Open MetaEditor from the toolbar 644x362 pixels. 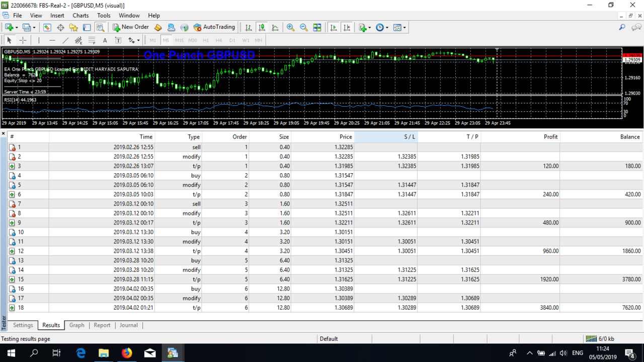pos(158,27)
